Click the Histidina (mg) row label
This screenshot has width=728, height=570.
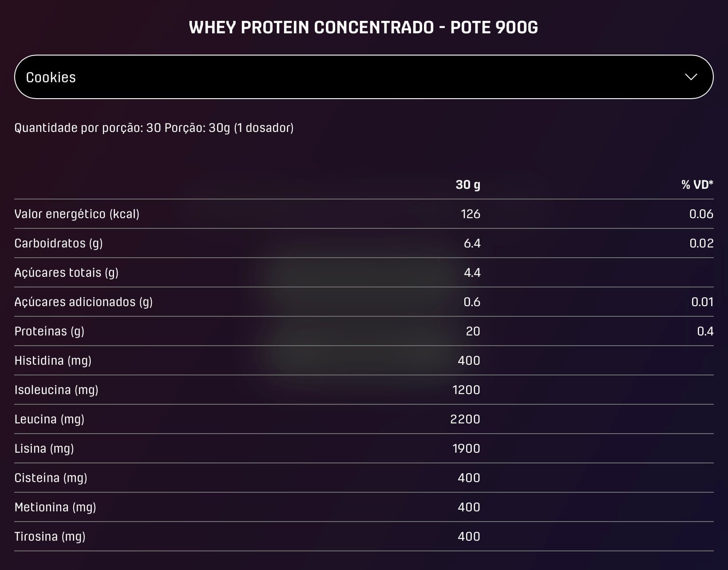click(53, 361)
